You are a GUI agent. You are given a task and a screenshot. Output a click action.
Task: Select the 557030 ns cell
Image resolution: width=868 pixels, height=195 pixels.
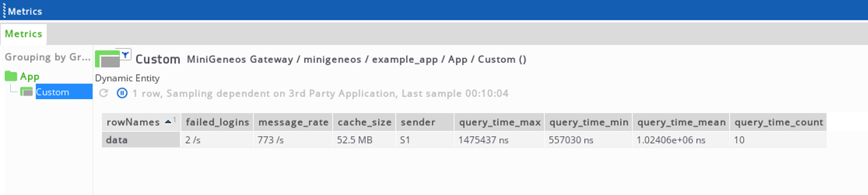pos(589,140)
